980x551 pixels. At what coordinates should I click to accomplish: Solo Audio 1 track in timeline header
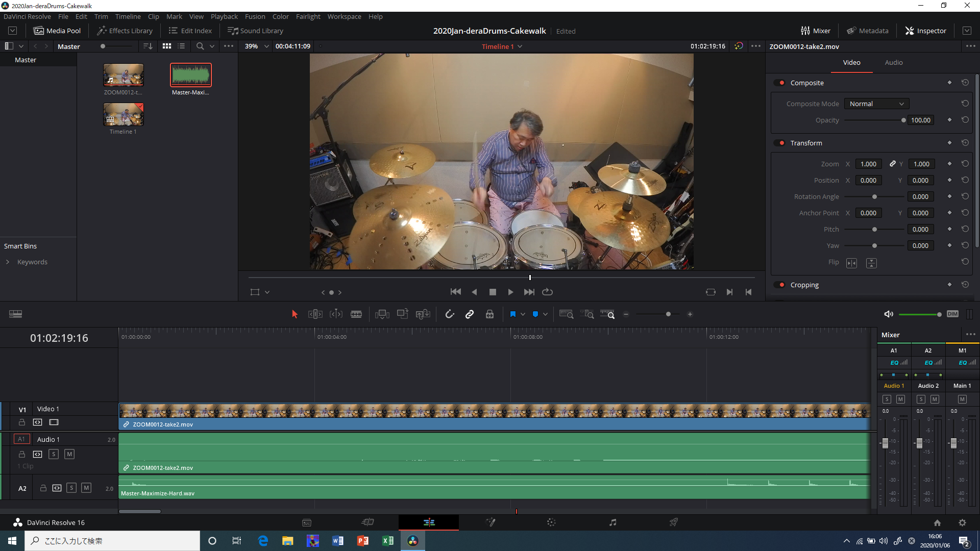pos(54,454)
